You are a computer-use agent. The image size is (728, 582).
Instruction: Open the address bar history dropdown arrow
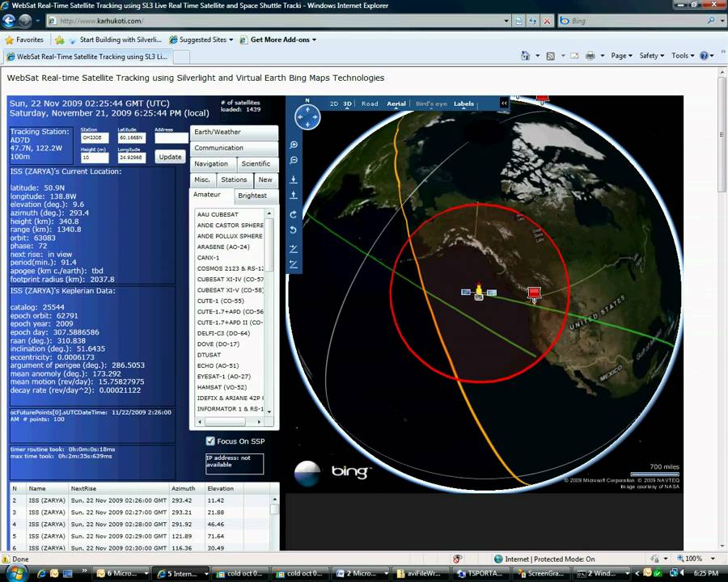point(506,21)
